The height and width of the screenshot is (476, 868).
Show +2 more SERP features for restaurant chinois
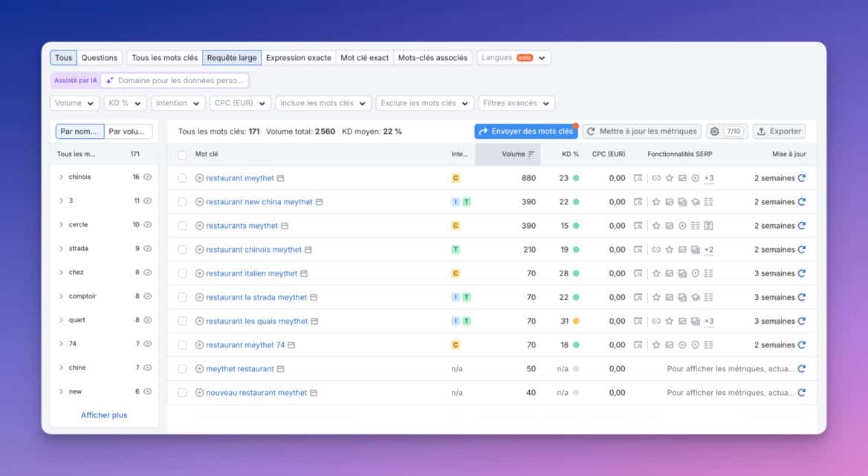[x=709, y=250]
